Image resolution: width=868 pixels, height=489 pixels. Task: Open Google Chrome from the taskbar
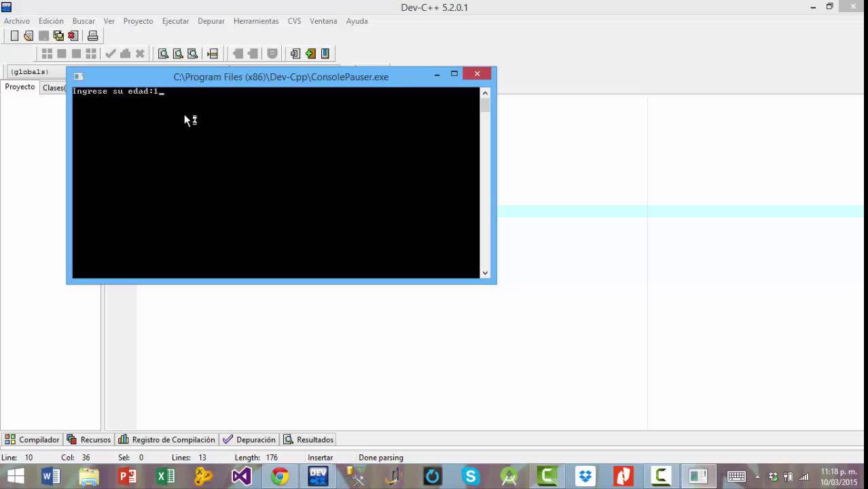(280, 476)
